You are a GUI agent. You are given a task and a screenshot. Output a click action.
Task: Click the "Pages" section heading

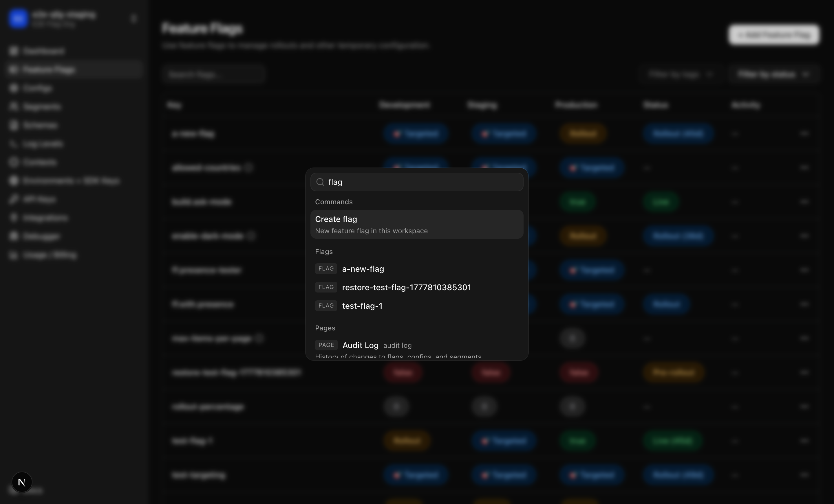pos(325,328)
